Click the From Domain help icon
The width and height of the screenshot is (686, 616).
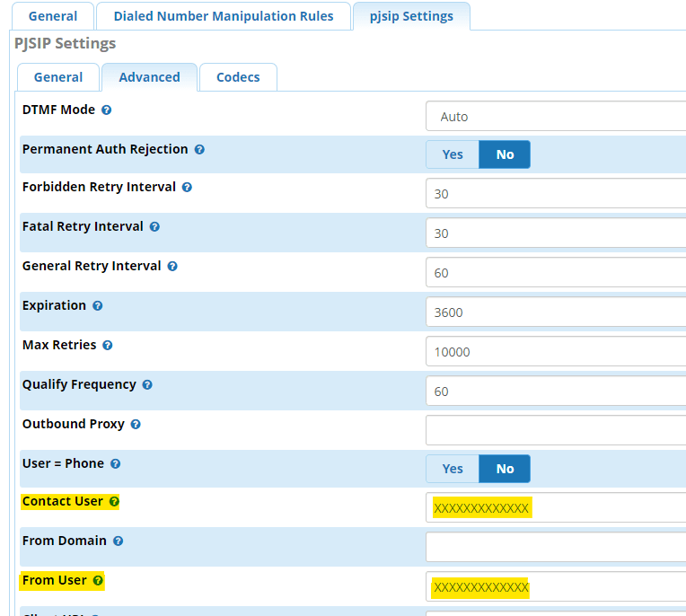(x=119, y=541)
